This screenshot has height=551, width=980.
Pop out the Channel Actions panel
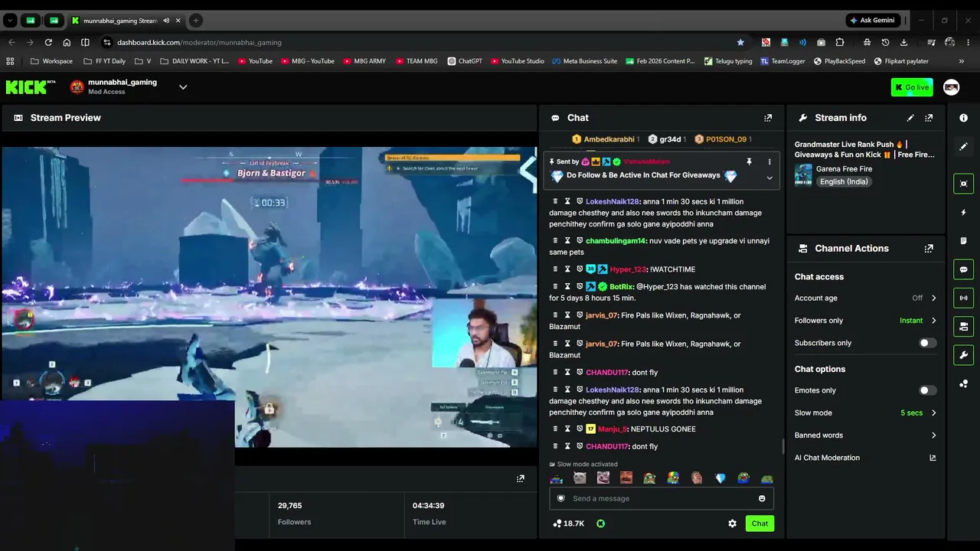(929, 249)
